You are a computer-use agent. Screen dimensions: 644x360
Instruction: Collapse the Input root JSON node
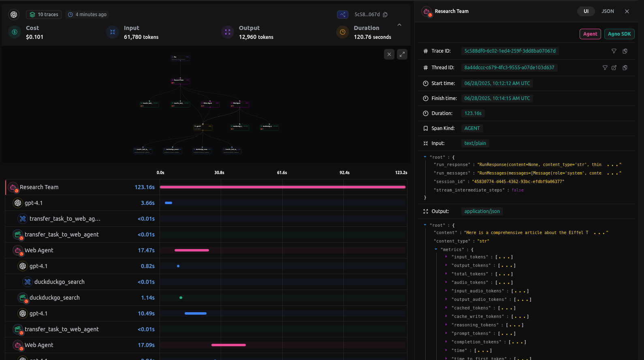[425, 157]
